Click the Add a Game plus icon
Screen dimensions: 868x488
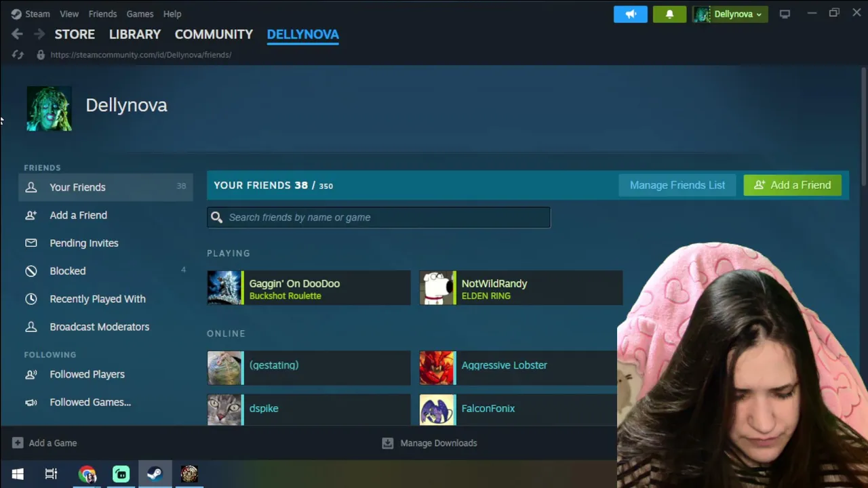[18, 443]
